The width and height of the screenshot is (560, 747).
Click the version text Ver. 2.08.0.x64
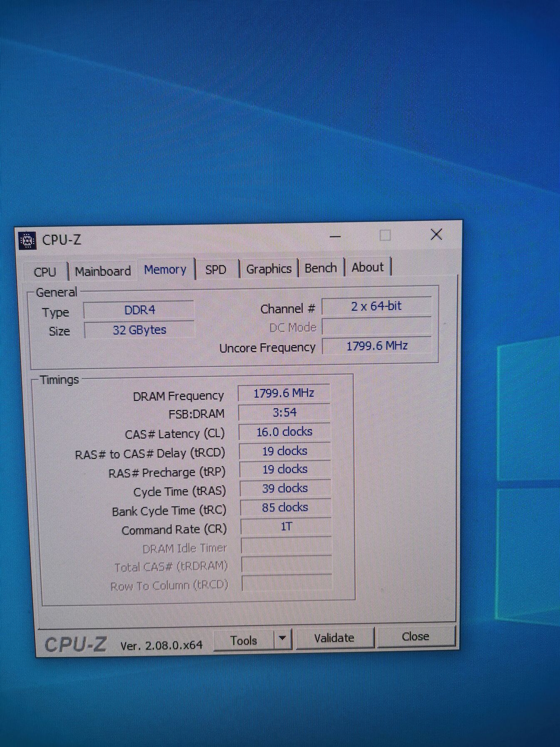pos(162,645)
